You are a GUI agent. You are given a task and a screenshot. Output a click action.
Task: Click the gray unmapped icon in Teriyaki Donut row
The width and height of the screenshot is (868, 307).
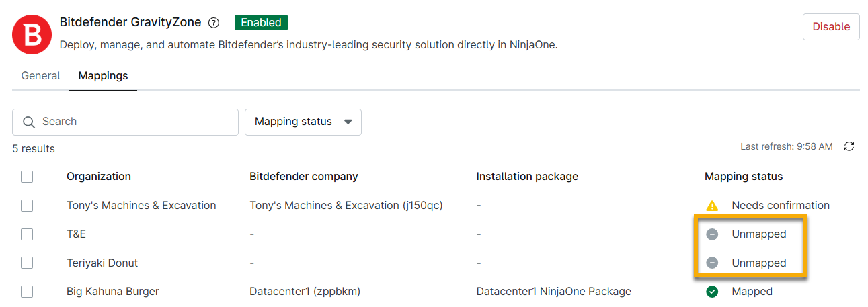(712, 263)
